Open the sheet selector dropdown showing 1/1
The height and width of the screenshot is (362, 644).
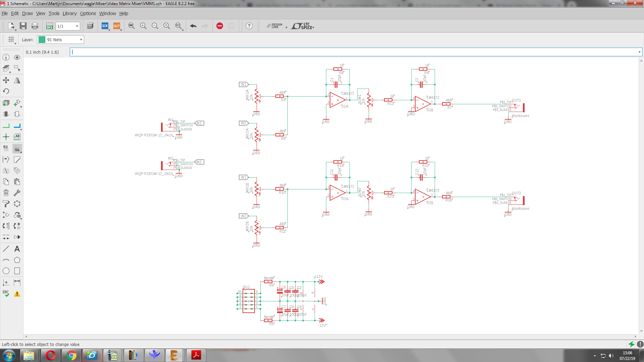(68, 26)
